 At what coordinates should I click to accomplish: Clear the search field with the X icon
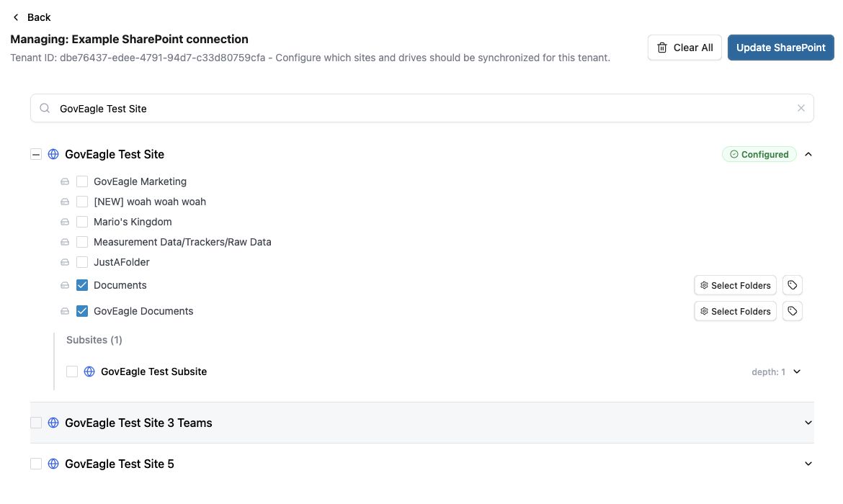pos(800,108)
